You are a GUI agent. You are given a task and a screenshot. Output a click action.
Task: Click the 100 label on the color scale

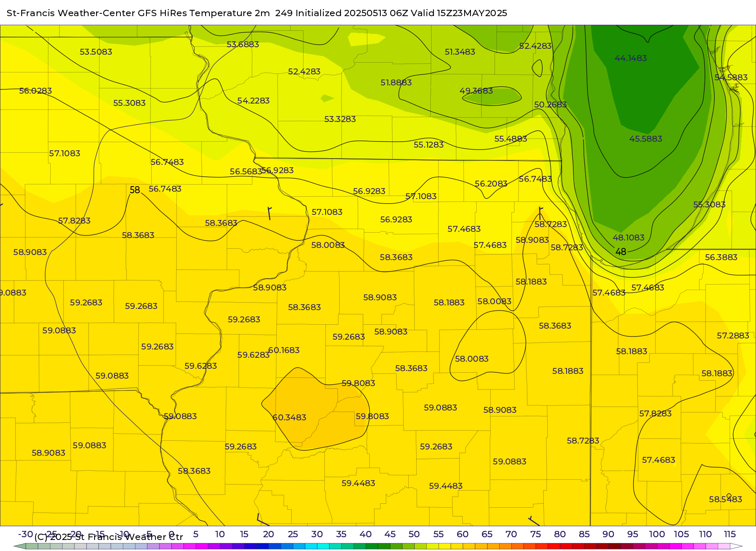(657, 534)
